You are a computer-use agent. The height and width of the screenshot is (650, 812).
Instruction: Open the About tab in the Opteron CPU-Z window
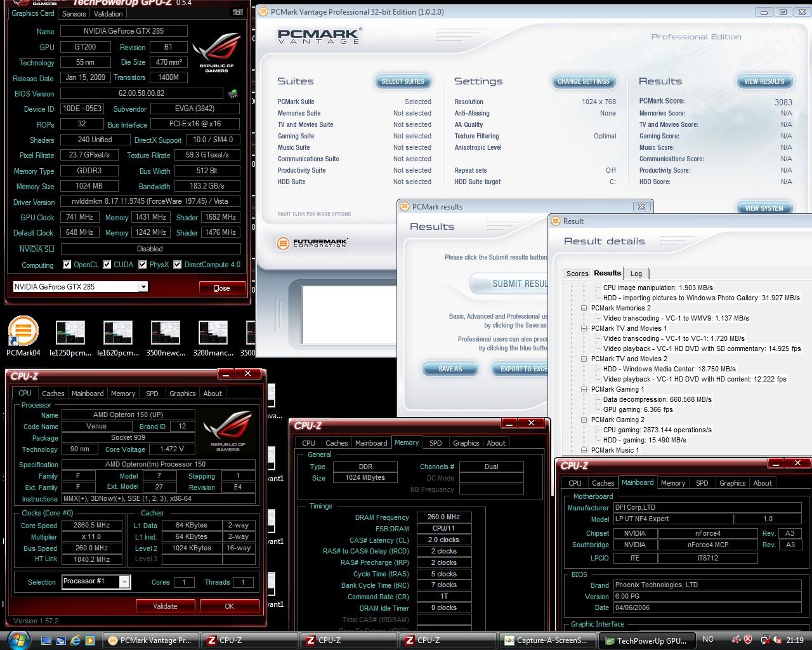(x=213, y=394)
